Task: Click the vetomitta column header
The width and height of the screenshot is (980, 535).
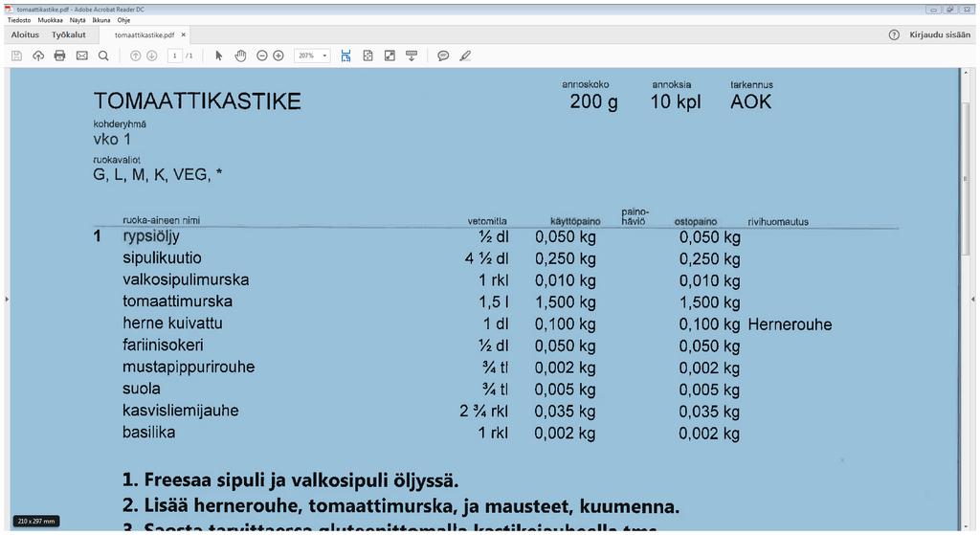Action: pyautogui.click(x=487, y=221)
